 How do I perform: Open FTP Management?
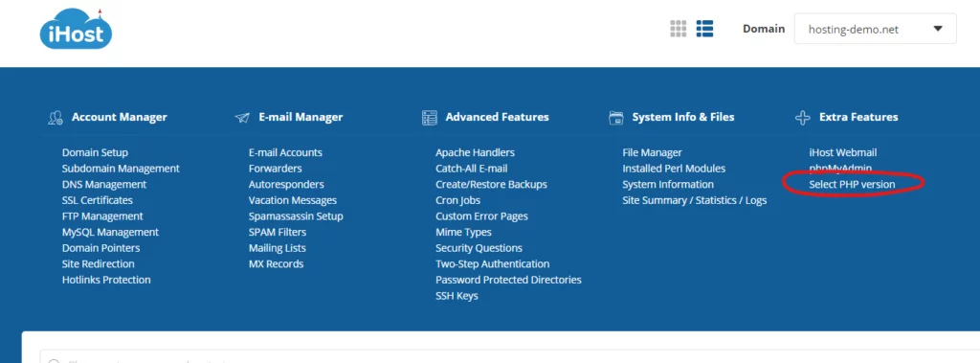click(102, 216)
